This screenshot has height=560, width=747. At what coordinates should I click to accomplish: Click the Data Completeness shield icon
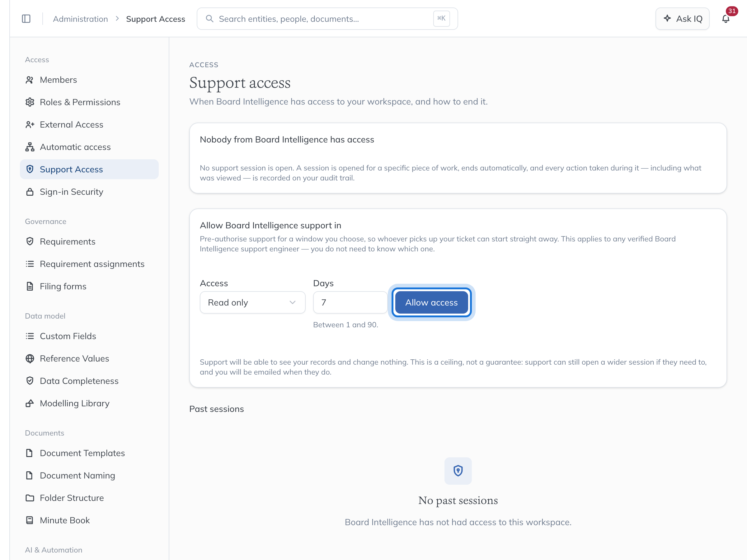point(30,381)
